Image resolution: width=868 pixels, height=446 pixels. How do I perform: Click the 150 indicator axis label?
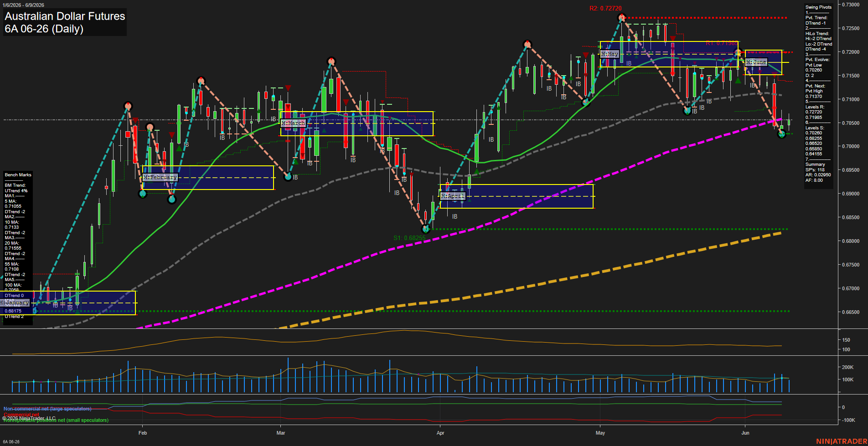click(x=846, y=340)
